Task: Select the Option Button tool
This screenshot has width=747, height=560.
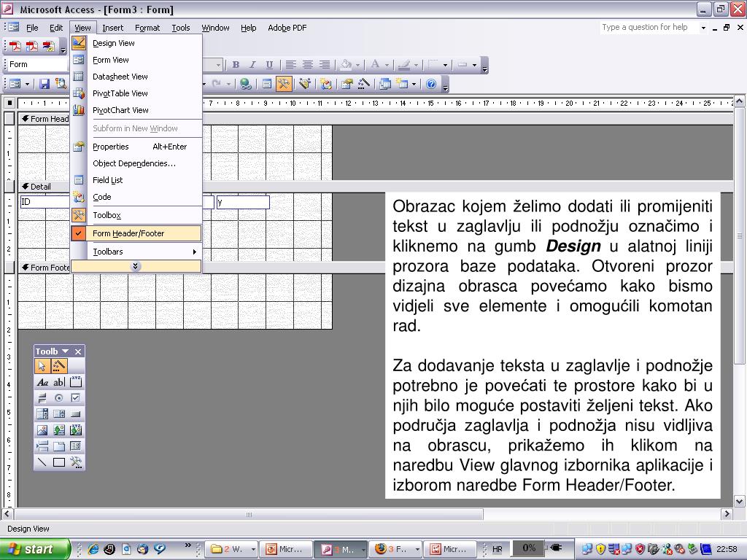Action: pos(59,398)
